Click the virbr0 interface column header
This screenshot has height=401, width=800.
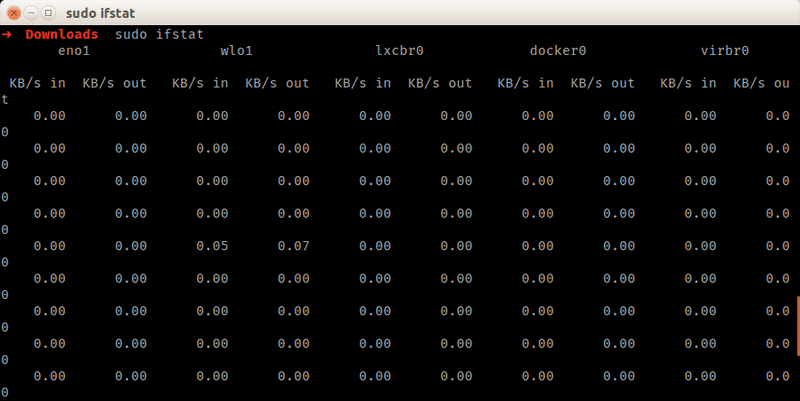pos(725,51)
